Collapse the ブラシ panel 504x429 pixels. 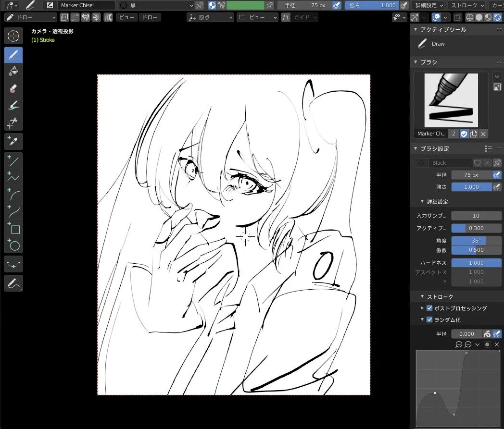point(416,62)
